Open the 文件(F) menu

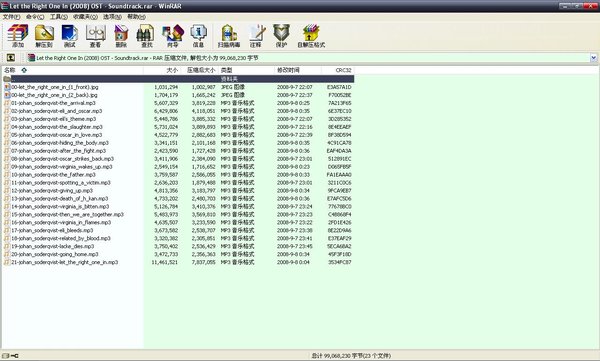(11, 17)
